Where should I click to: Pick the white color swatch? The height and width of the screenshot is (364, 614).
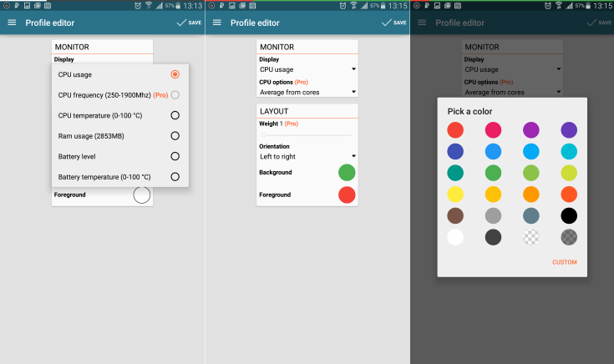[x=455, y=237]
